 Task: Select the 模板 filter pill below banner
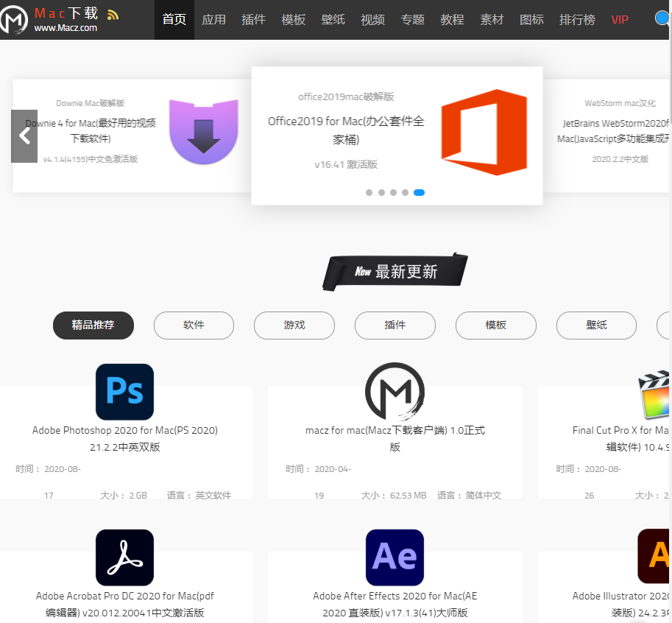496,325
